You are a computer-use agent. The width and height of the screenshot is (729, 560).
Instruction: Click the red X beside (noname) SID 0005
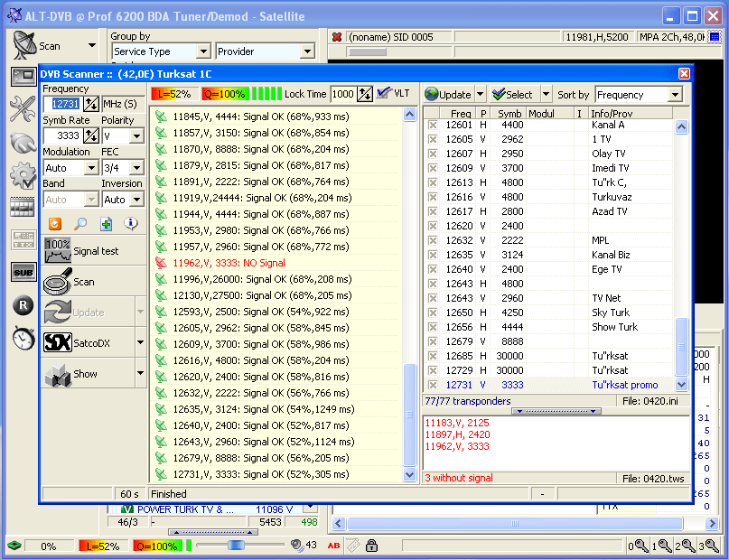pyautogui.click(x=337, y=37)
